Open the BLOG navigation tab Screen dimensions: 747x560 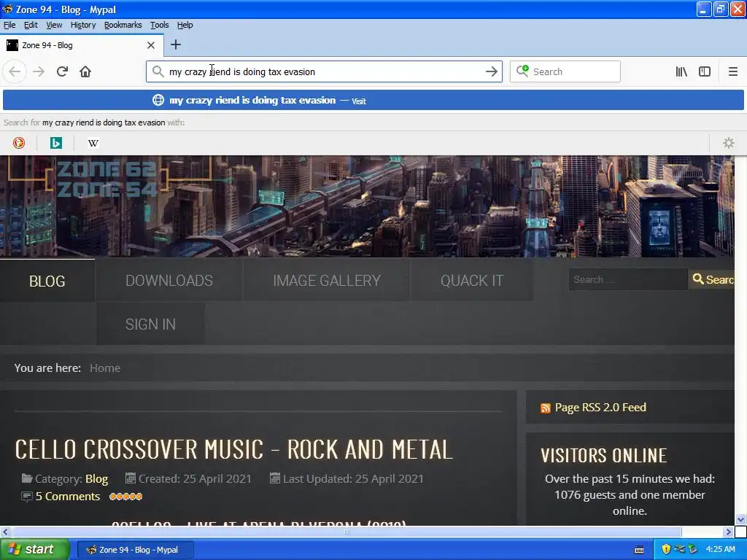47,281
